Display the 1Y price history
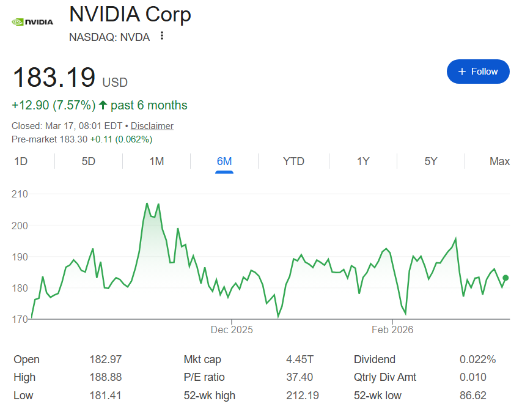The width and height of the screenshot is (522, 420). point(363,161)
